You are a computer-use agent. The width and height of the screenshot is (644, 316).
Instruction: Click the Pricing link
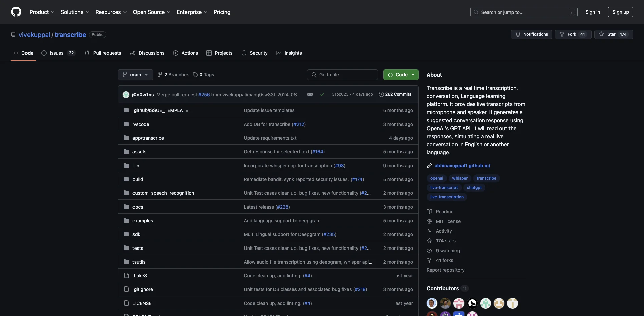coord(222,12)
